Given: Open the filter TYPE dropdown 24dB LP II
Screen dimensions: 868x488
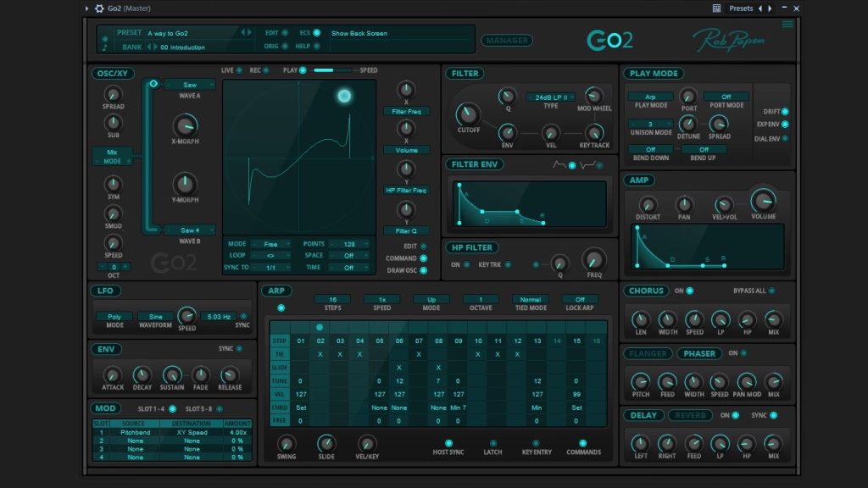Looking at the screenshot, I should point(551,97).
